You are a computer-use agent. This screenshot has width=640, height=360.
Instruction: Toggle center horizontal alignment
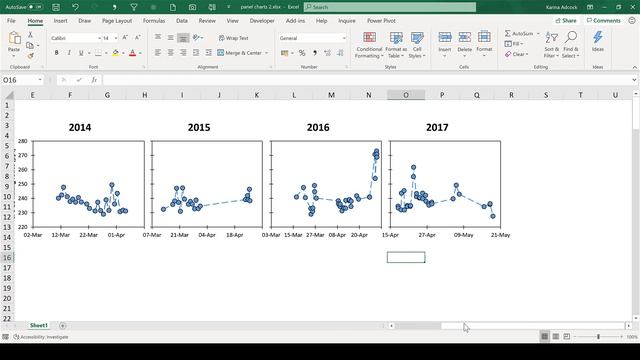tap(171, 53)
